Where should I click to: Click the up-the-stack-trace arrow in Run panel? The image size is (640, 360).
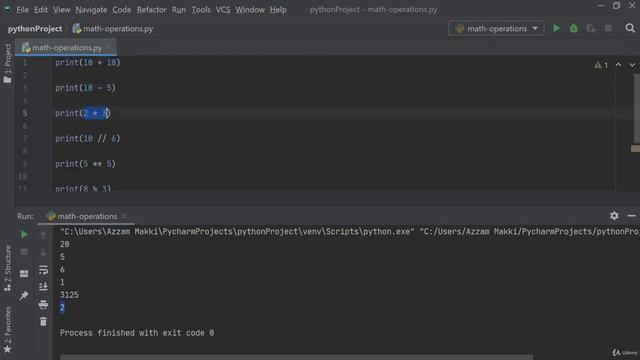tap(43, 236)
